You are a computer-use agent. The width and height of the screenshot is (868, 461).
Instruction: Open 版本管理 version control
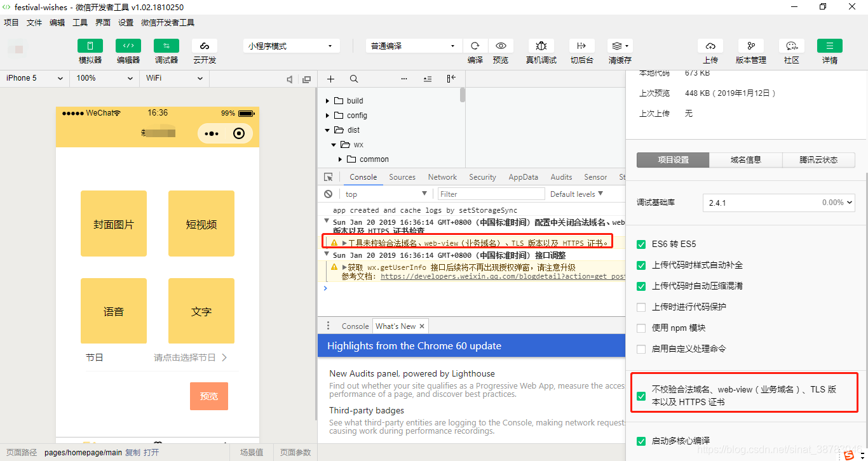pos(751,46)
